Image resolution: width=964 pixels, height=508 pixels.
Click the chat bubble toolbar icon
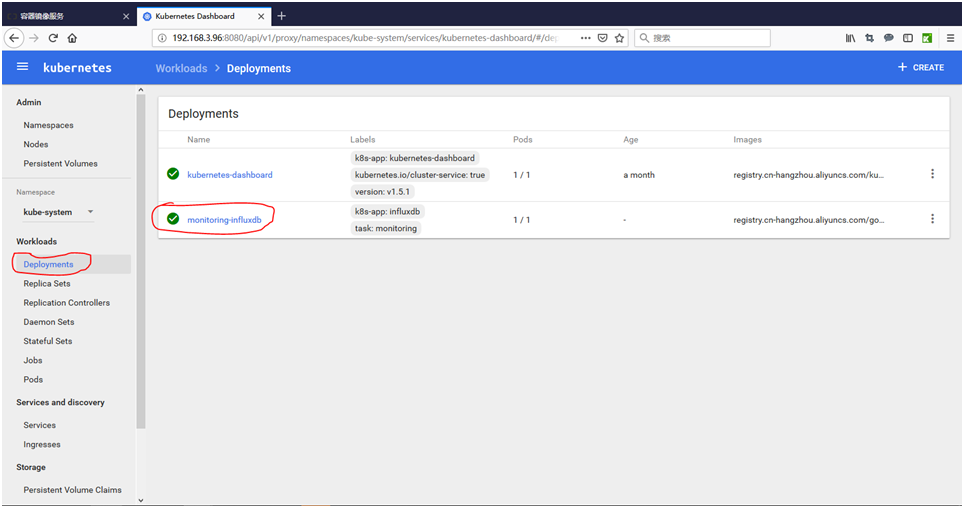(888, 38)
